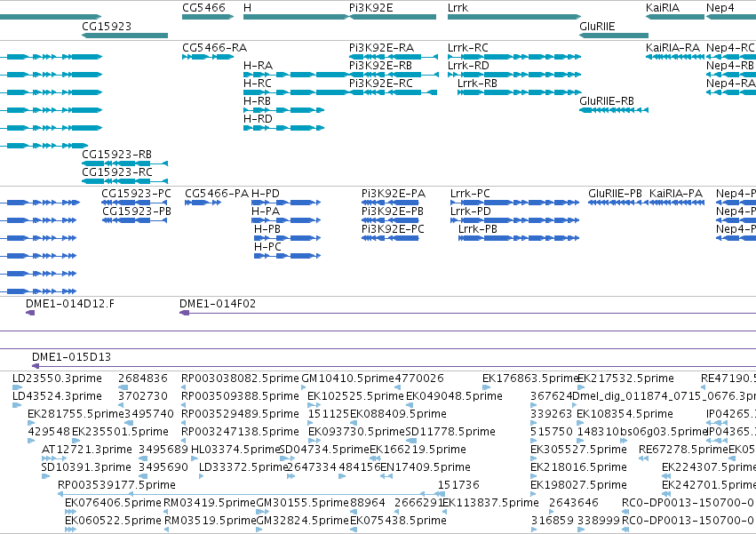This screenshot has width=756, height=534.
Task: Click the H-PA protein glyph
Action: tap(287, 220)
